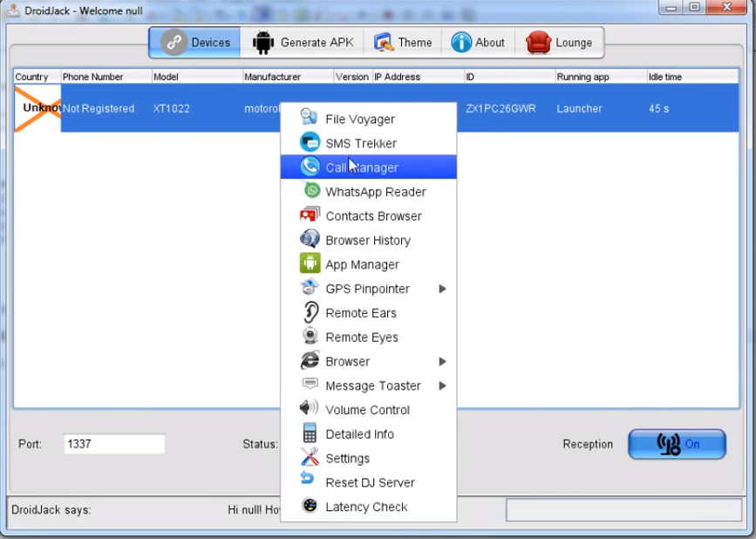Click the Idle time column header

692,77
